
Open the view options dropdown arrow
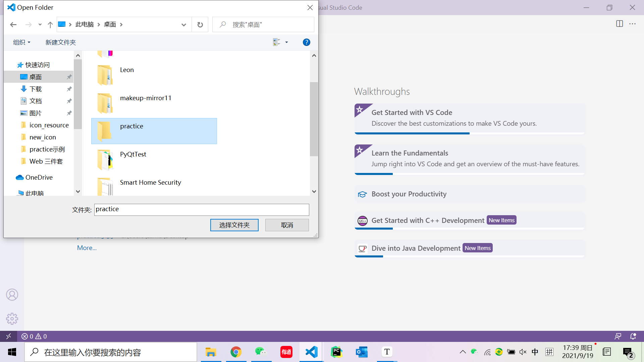point(286,42)
